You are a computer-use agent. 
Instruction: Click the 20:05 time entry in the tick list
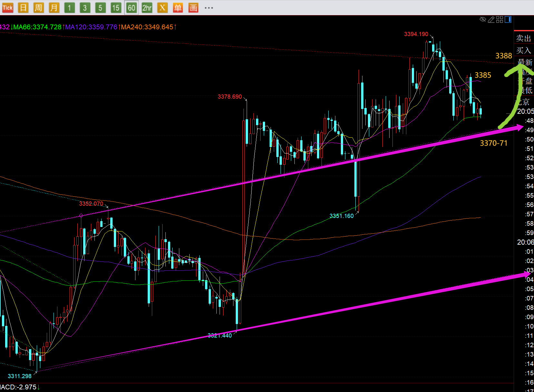[x=525, y=112]
